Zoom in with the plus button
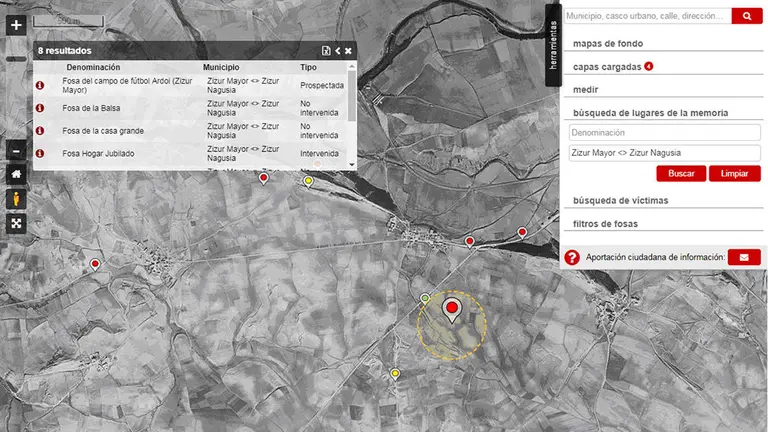Image resolution: width=768 pixels, height=432 pixels. pos(16,25)
